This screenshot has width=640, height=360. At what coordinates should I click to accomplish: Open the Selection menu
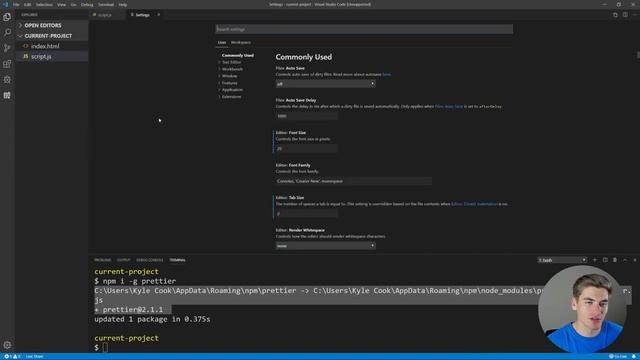(x=44, y=4)
